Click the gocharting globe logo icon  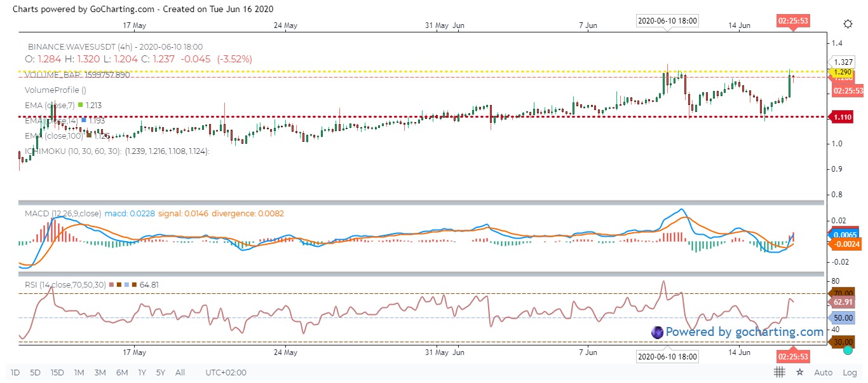point(656,331)
